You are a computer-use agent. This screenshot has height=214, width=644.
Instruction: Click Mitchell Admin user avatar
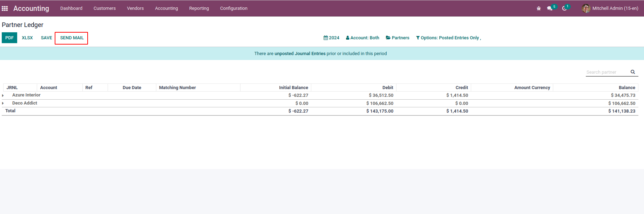[x=586, y=8]
